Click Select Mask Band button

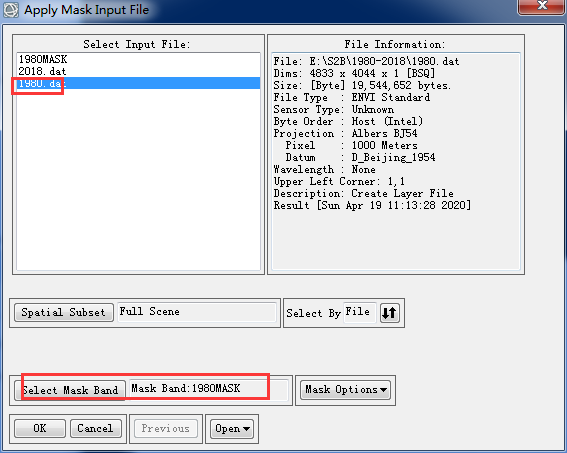[x=70, y=390]
